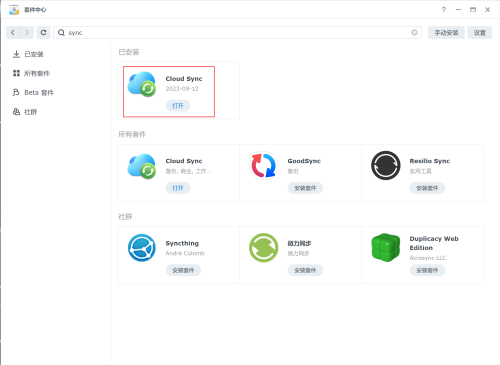Open the installed Cloud Sync package
500x365 pixels.
click(178, 106)
